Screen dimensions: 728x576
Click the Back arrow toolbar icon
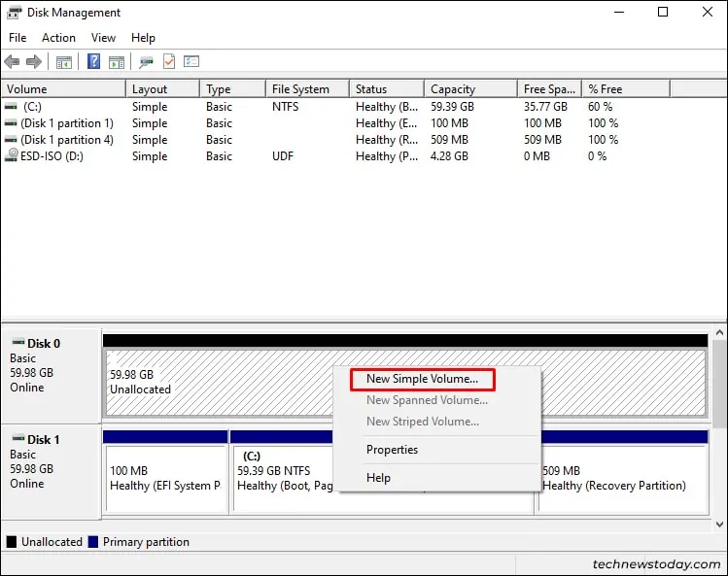[12, 61]
